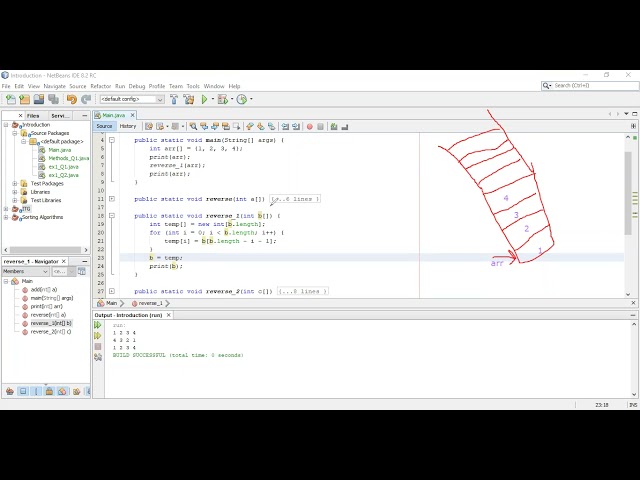The image size is (640, 480).
Task: Click the New Project toolbar icon
Action: 24,99
